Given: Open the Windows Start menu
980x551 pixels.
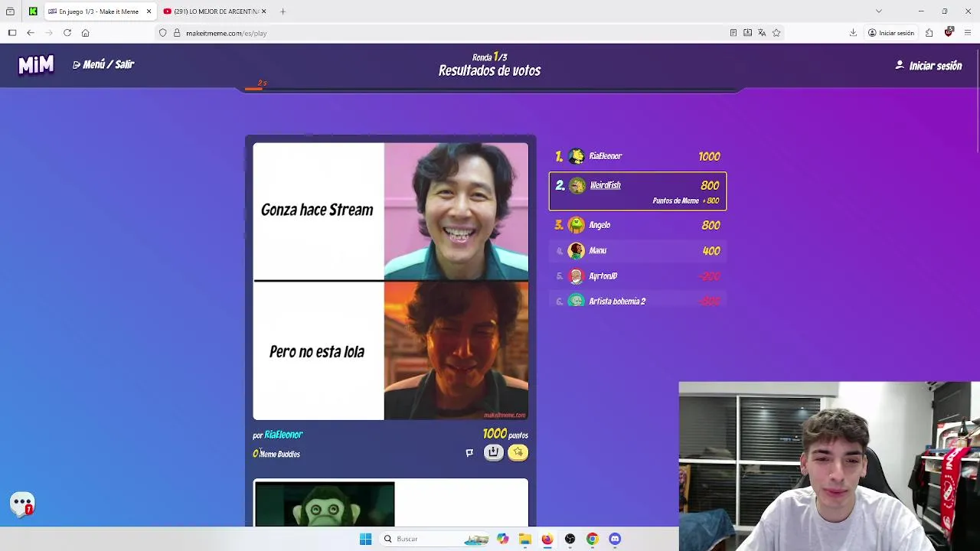Looking at the screenshot, I should coord(365,539).
